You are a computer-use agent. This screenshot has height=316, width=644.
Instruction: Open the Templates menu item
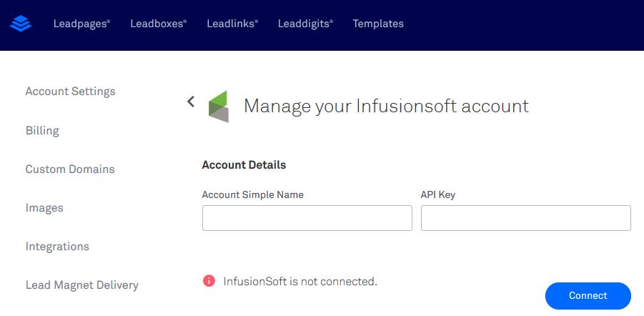click(378, 24)
